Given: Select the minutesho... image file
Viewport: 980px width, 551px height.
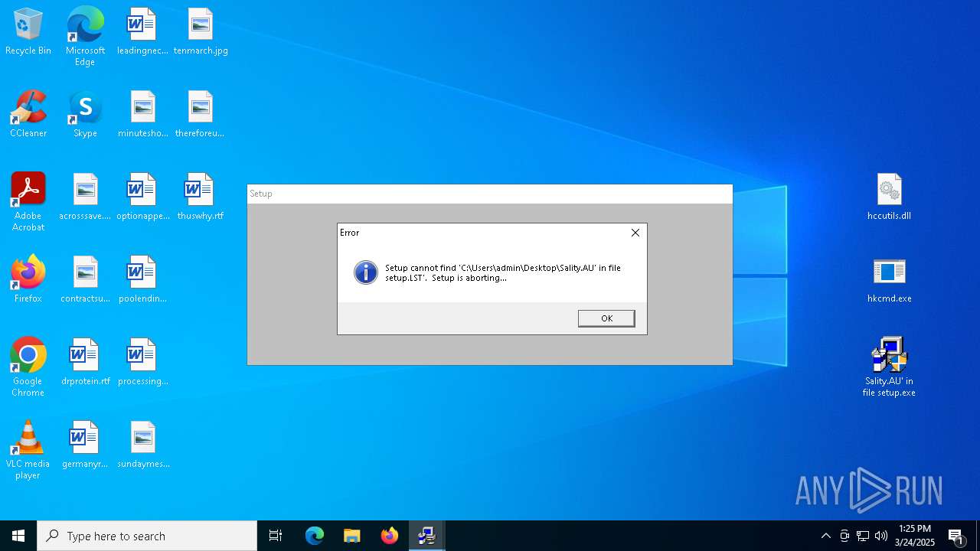Looking at the screenshot, I should 142,115.
